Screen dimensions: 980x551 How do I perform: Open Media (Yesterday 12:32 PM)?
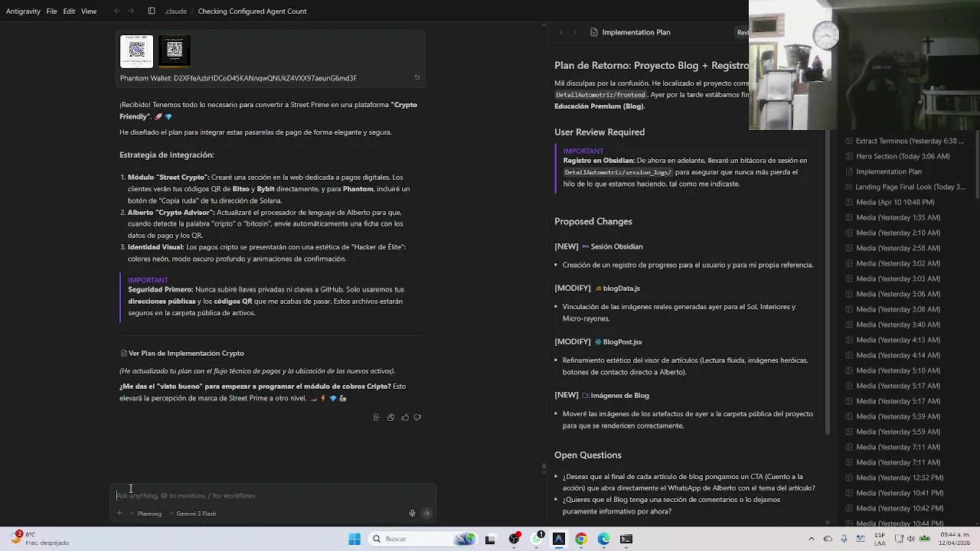[894, 478]
